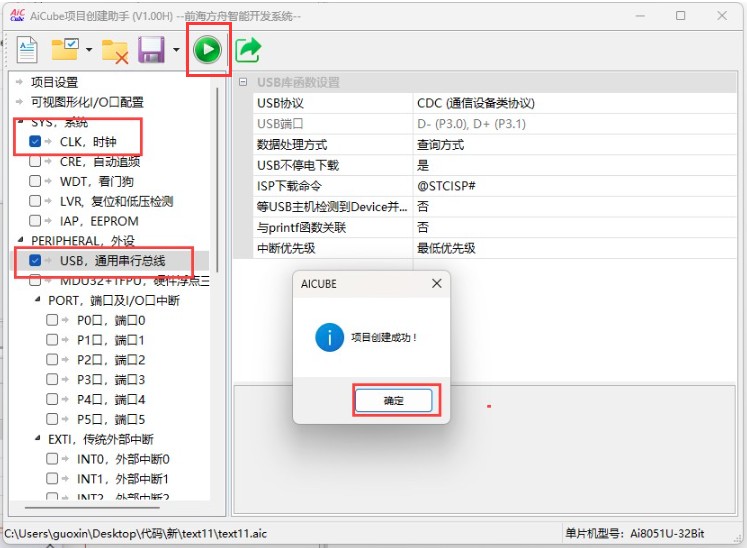Click the green export arrow icon
747x548 pixels.
click(x=248, y=50)
